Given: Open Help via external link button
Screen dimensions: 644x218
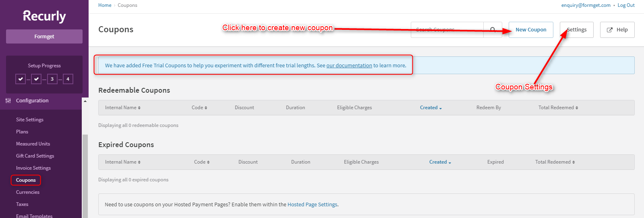Looking at the screenshot, I should (617, 30).
